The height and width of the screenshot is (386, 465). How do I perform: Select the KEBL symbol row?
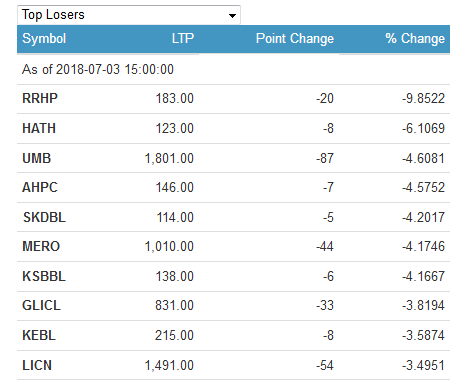pos(233,335)
